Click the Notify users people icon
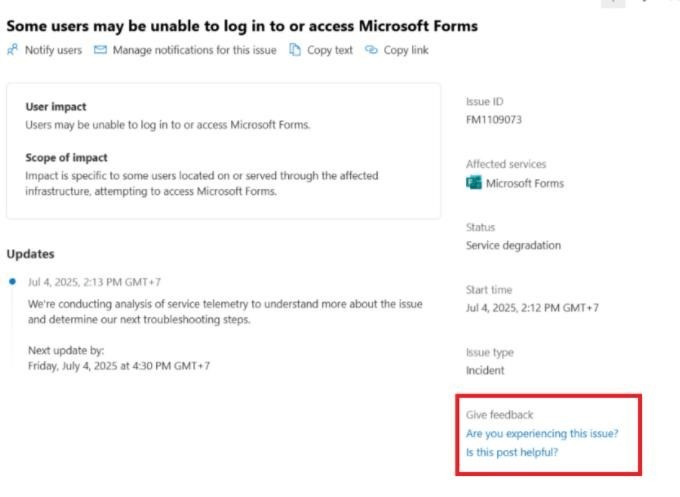The width and height of the screenshot is (680, 497). pos(13,50)
